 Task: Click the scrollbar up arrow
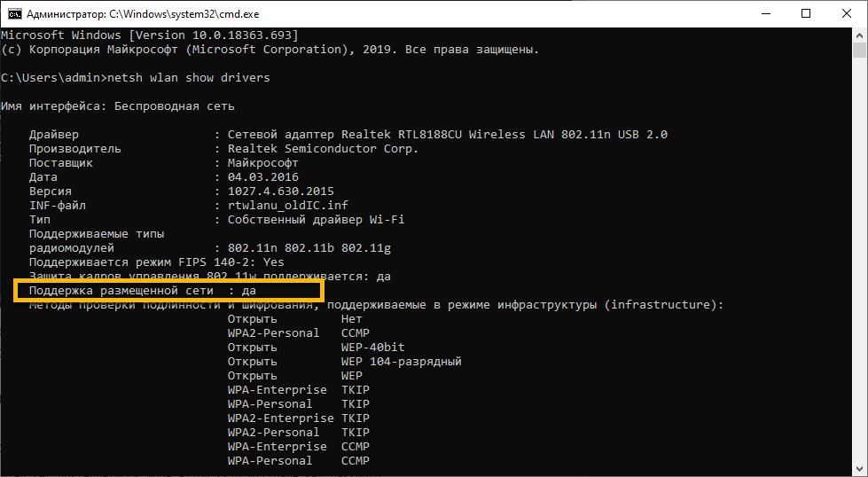(x=861, y=34)
